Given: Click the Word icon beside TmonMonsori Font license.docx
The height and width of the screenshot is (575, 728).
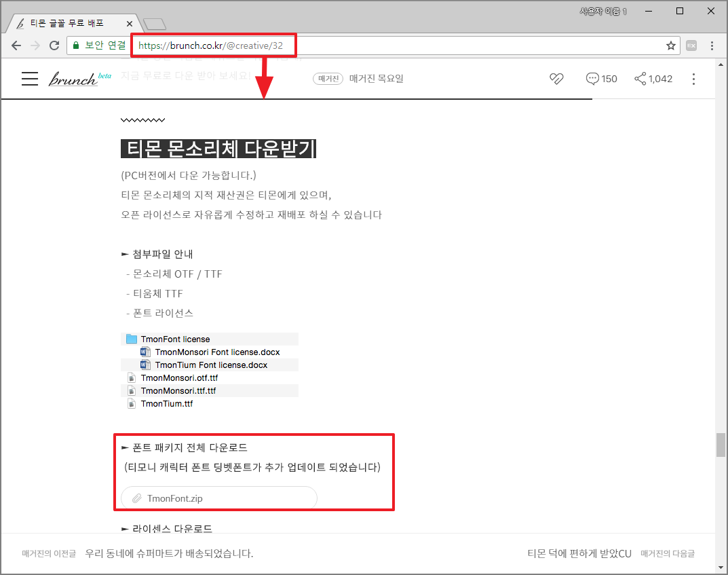Looking at the screenshot, I should [x=145, y=352].
